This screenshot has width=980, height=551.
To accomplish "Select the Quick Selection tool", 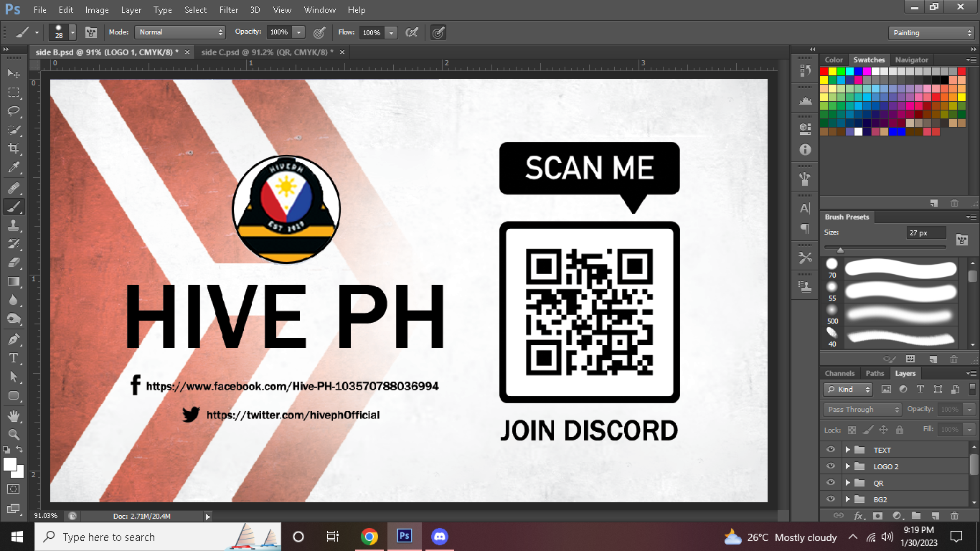I will 14,130.
